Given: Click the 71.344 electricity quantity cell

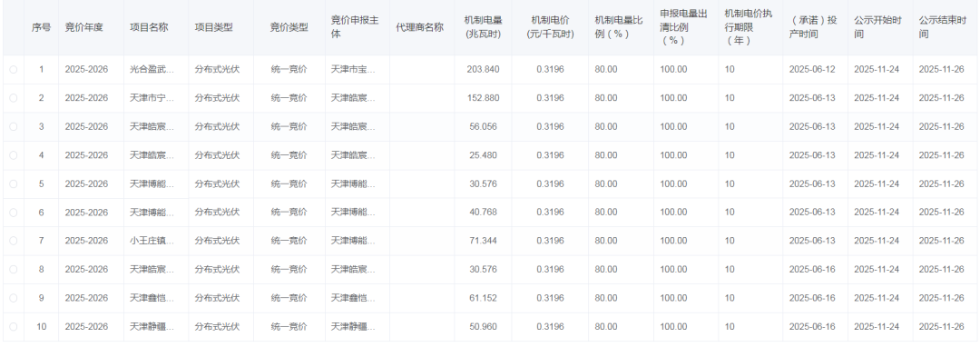Looking at the screenshot, I should click(484, 241).
